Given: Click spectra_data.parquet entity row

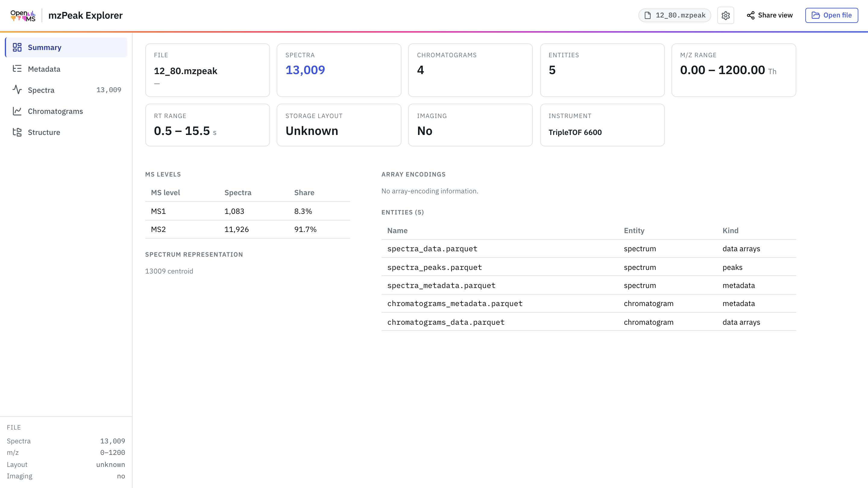Looking at the screenshot, I should [589, 249].
